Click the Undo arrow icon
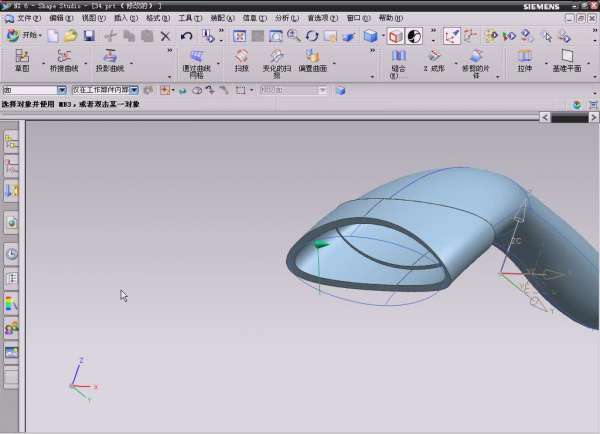600x434 pixels. pos(186,35)
